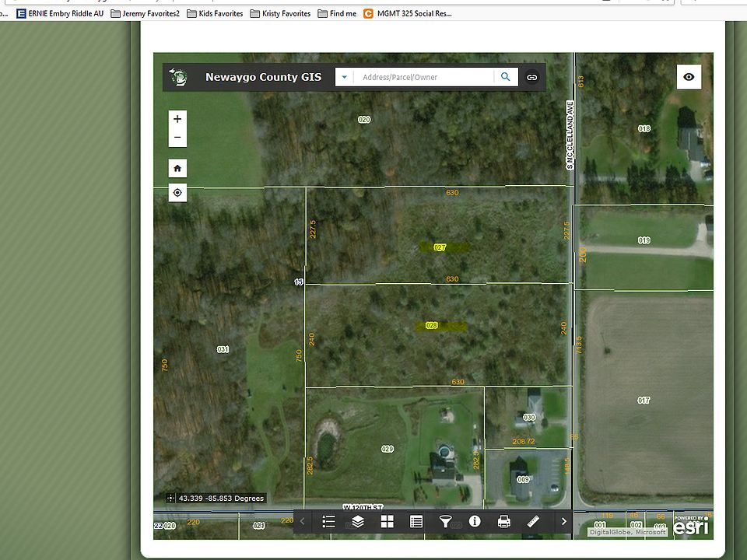Open the link share icon
Screen dimensions: 747x560
pos(532,77)
